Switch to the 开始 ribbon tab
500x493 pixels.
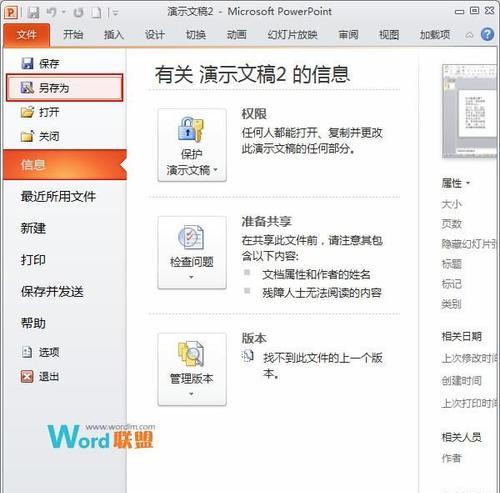73,34
